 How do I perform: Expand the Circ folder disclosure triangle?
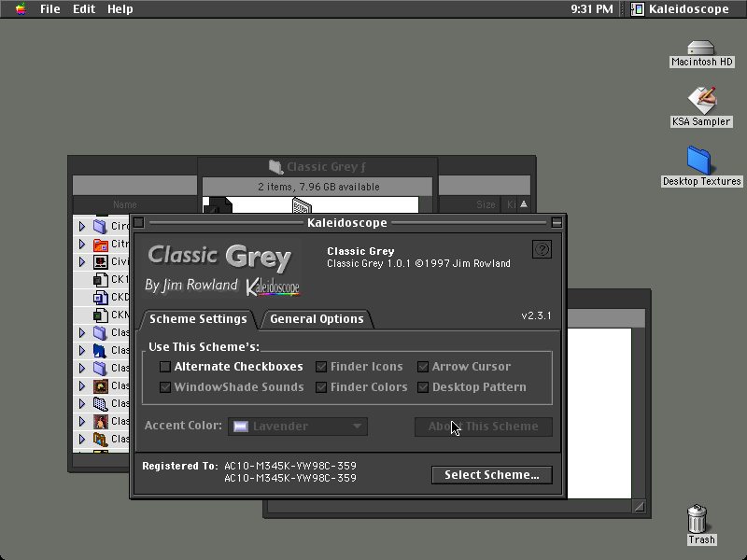pyautogui.click(x=82, y=226)
